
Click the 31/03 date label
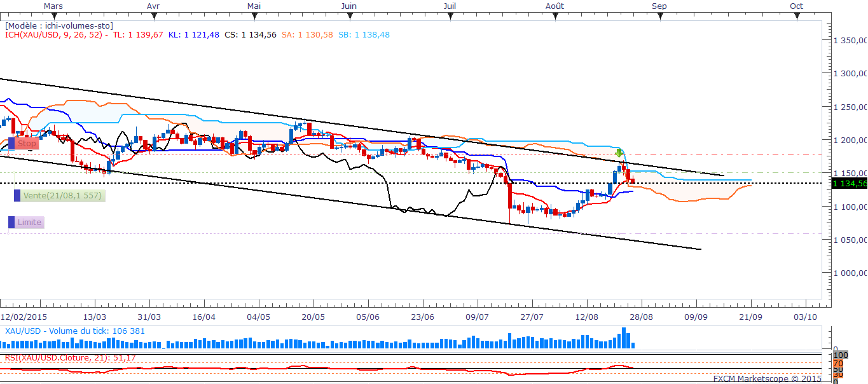coord(149,316)
